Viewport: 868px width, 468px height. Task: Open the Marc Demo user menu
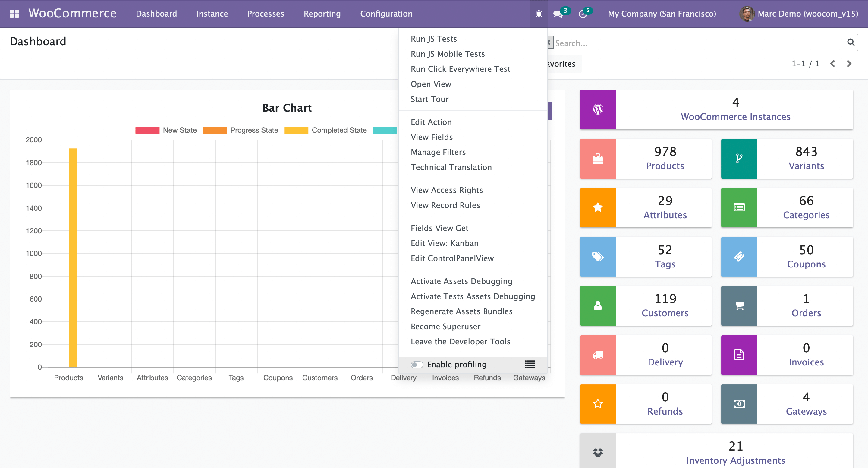(x=799, y=14)
